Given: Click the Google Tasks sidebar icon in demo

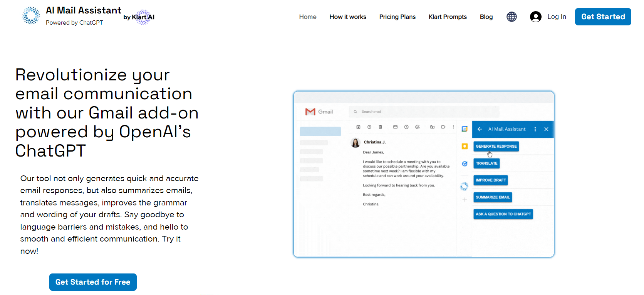Looking at the screenshot, I should point(465,164).
